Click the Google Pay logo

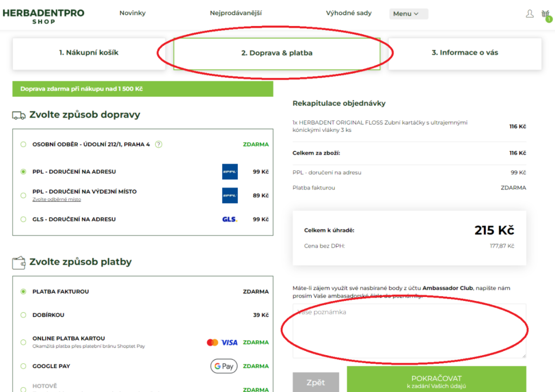[x=224, y=367]
